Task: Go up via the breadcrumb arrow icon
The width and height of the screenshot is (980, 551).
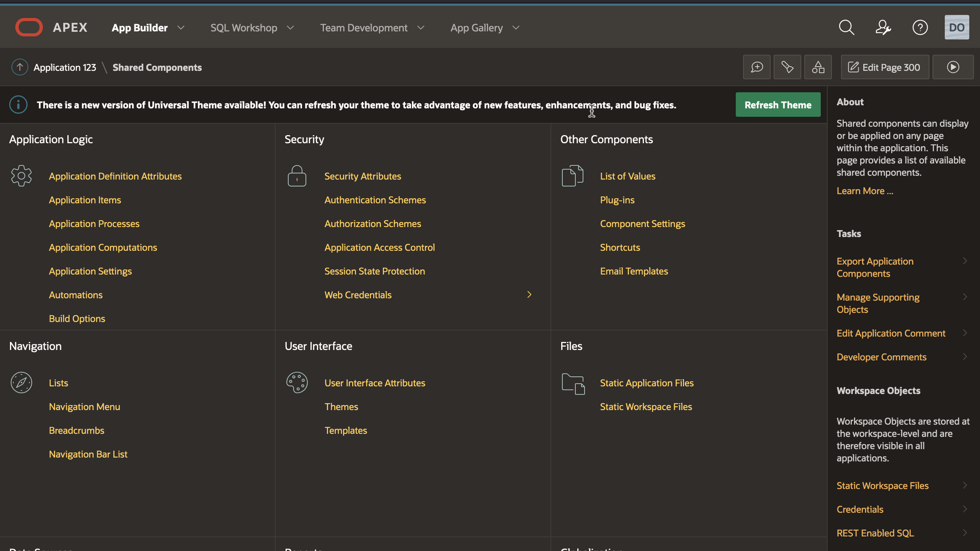Action: point(20,67)
